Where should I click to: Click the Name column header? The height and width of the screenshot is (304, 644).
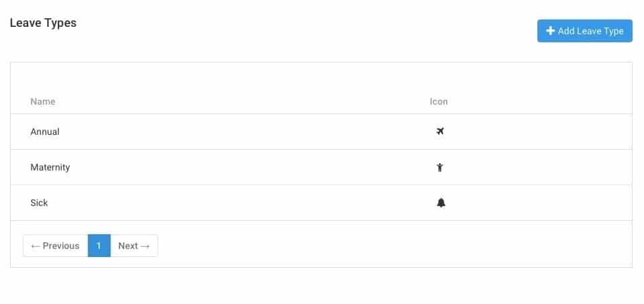coord(43,101)
